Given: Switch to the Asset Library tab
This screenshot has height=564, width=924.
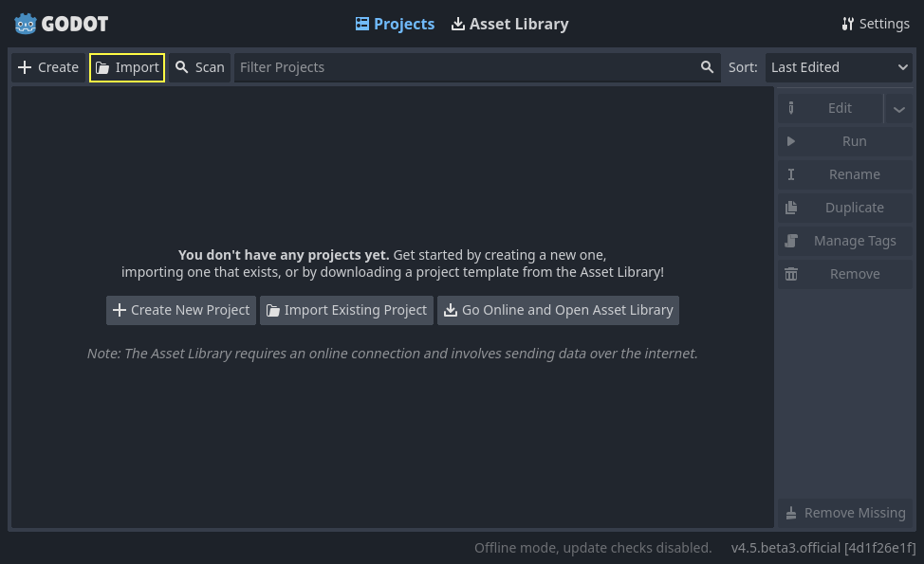Looking at the screenshot, I should (509, 24).
